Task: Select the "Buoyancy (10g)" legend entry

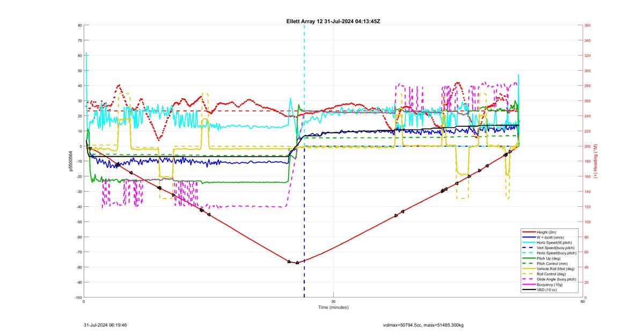Action: [x=550, y=285]
